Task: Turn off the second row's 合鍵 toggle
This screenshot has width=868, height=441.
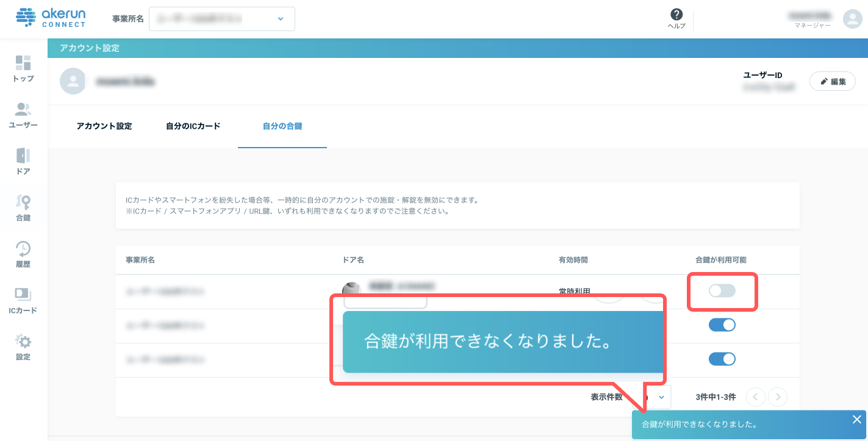Action: (722, 325)
